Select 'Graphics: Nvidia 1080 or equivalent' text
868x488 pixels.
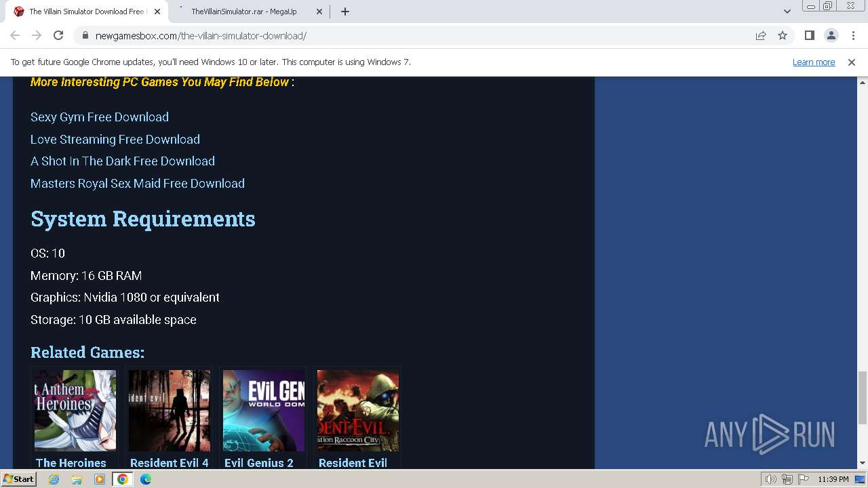[125, 297]
